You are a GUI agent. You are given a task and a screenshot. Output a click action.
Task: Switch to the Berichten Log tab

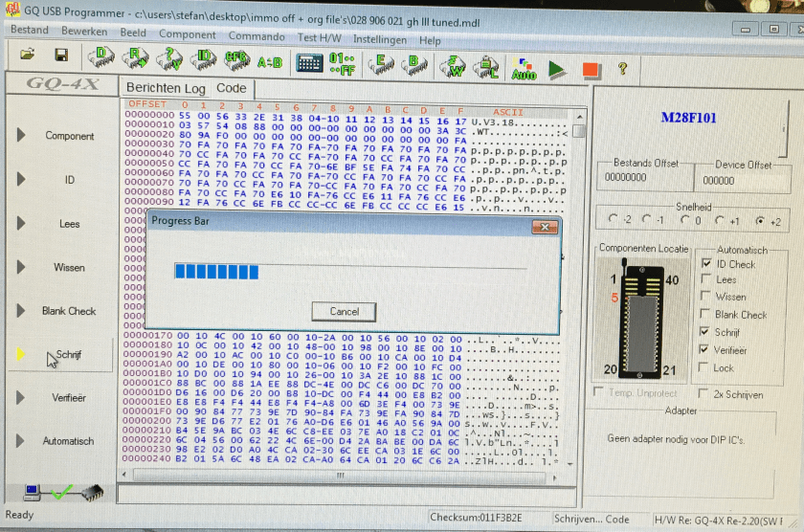click(166, 88)
